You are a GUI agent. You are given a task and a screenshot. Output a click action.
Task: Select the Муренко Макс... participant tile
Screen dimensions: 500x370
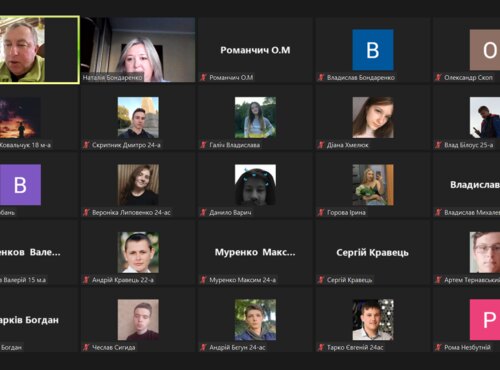(x=255, y=252)
